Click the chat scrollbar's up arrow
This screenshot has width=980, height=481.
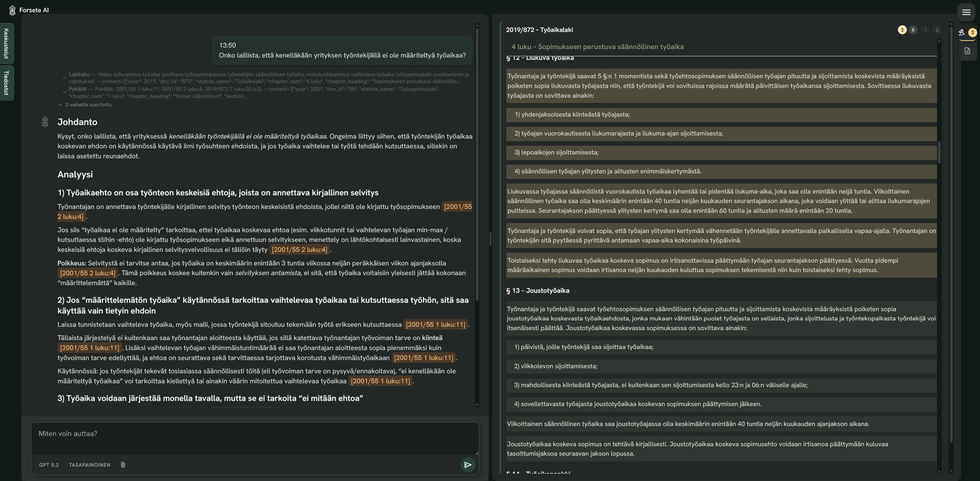(477, 26)
